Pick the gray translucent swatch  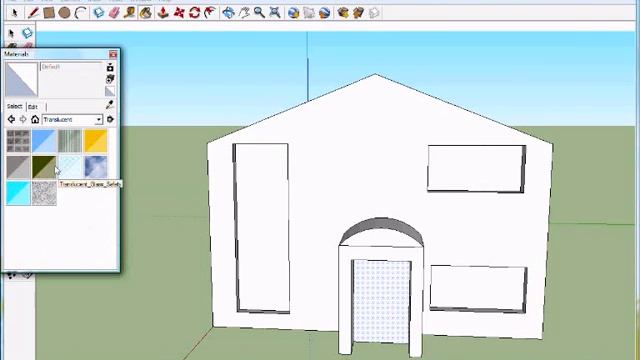tap(18, 167)
